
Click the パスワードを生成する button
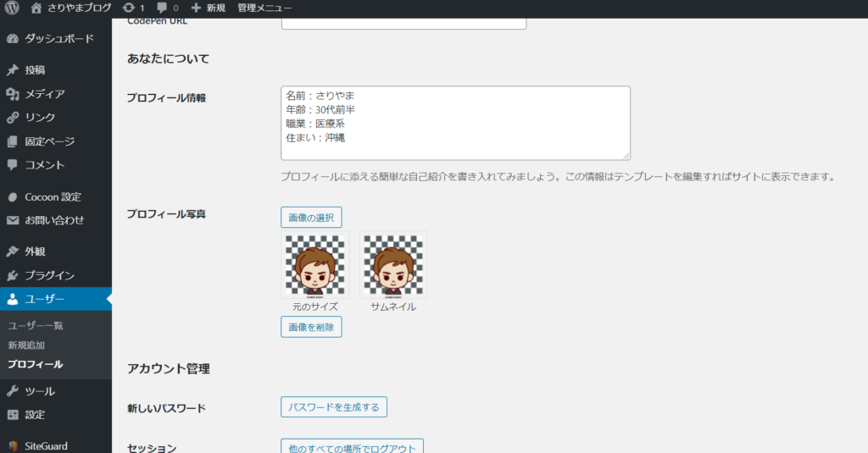point(334,407)
